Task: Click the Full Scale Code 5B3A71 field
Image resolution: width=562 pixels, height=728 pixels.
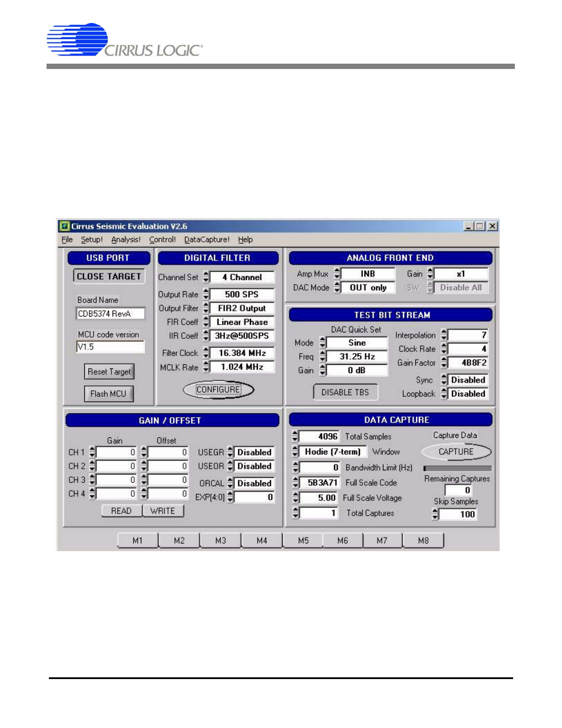Action: click(x=319, y=483)
